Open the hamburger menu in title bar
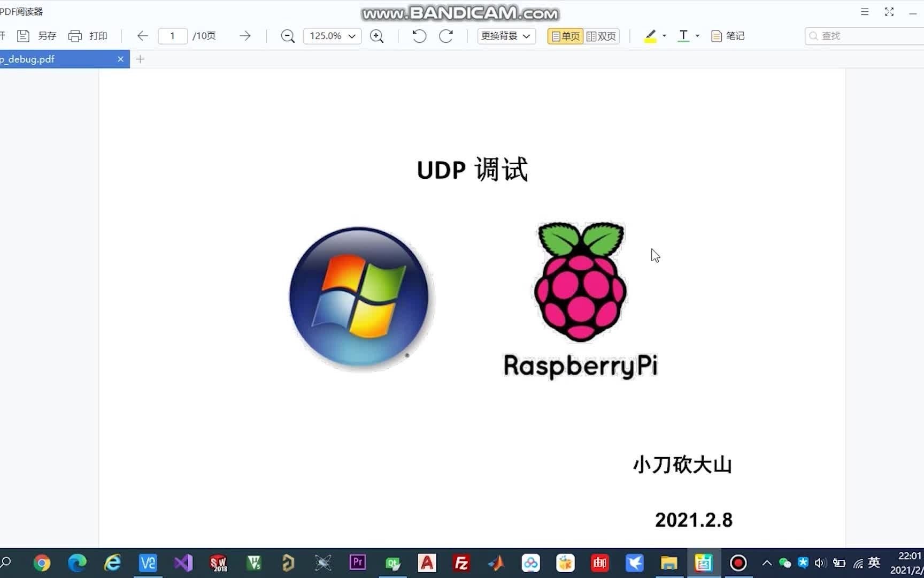This screenshot has width=924, height=578. pyautogui.click(x=865, y=12)
